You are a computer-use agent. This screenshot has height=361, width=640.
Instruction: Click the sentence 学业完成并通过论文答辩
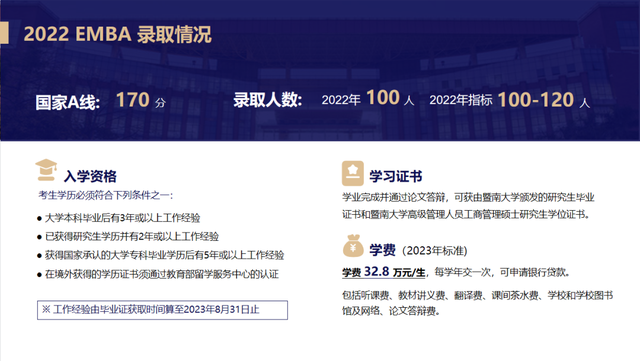pyautogui.click(x=393, y=198)
